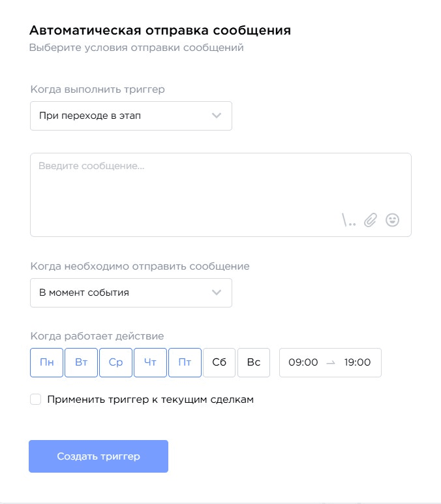Disable the Ср weekday button

click(115, 362)
